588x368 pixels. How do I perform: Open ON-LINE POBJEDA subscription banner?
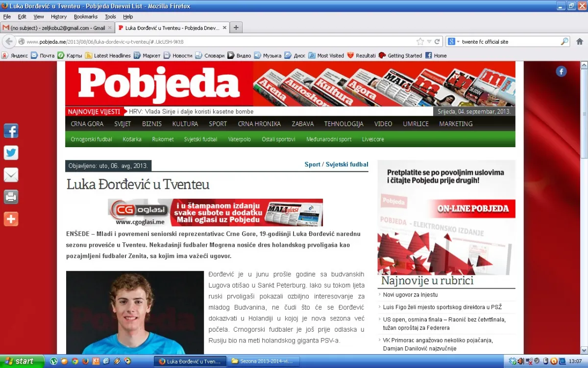pyautogui.click(x=446, y=217)
